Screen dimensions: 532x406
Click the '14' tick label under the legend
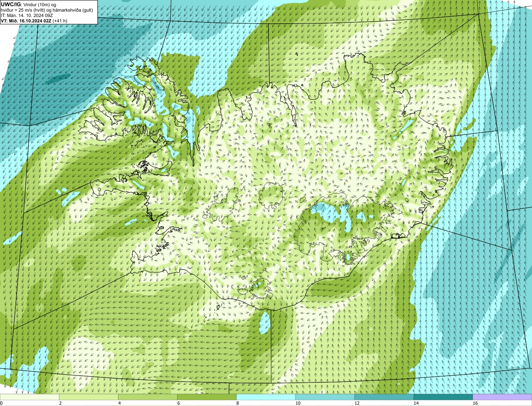tap(416, 403)
